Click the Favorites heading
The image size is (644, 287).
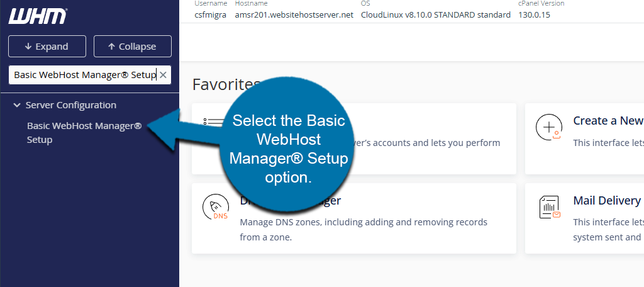coord(225,84)
